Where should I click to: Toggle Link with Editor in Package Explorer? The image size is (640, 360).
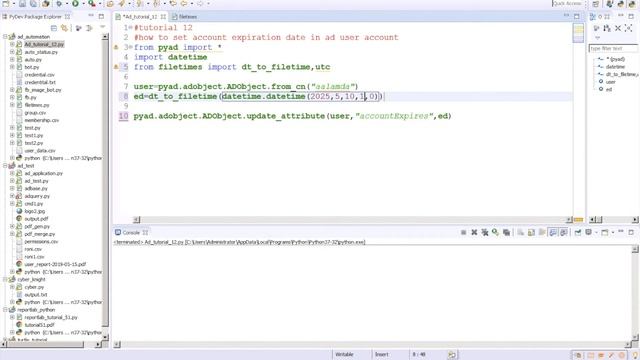[64, 28]
